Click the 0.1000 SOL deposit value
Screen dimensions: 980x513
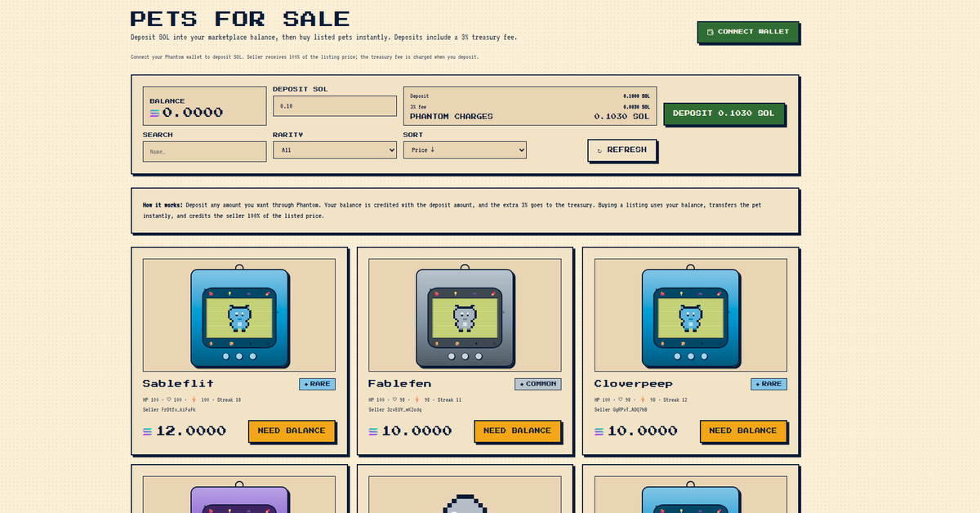[x=636, y=96]
